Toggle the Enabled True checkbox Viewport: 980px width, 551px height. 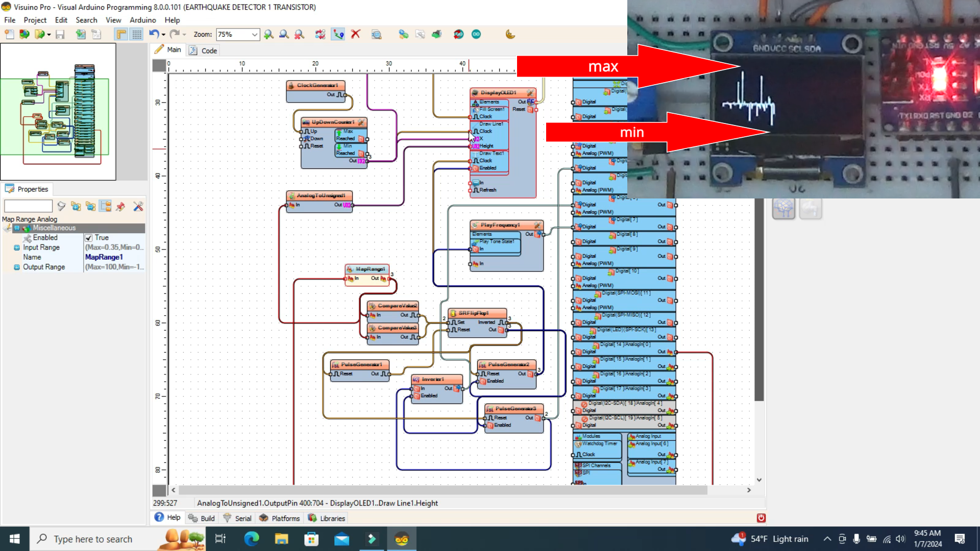[x=89, y=238]
